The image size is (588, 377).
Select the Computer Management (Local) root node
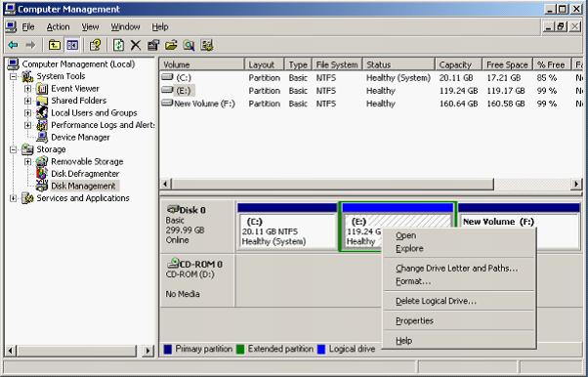coord(78,64)
